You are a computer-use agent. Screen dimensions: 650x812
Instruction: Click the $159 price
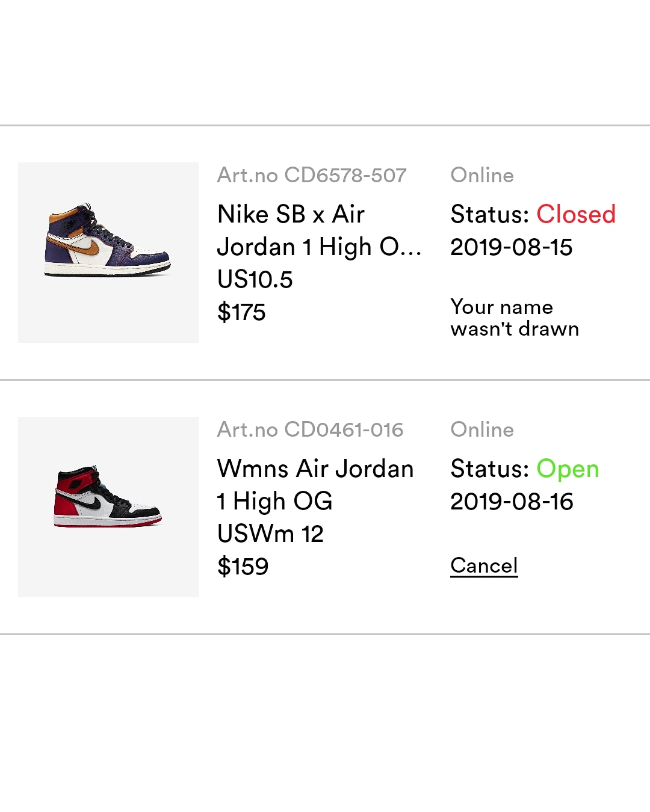tap(243, 567)
